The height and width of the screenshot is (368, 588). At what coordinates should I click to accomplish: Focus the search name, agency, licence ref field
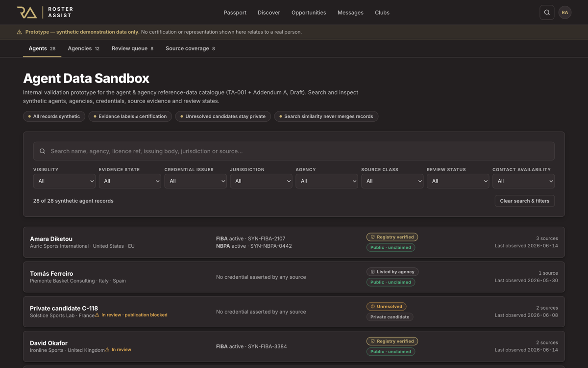[x=294, y=151]
